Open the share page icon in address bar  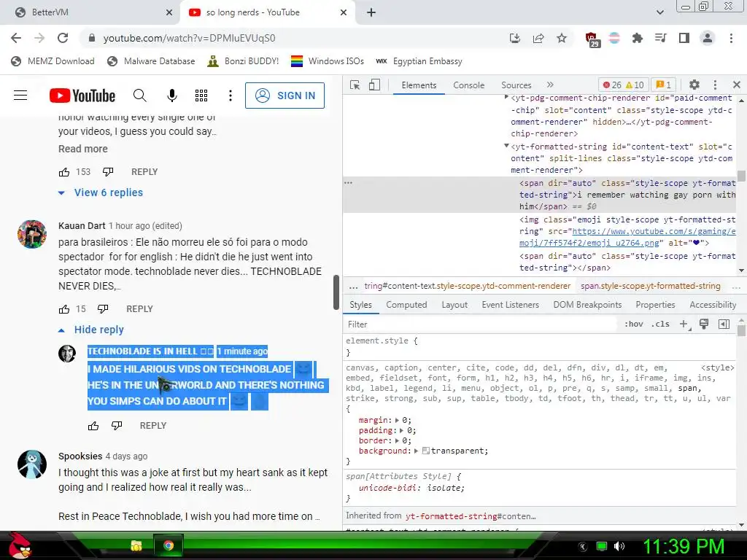pyautogui.click(x=538, y=38)
